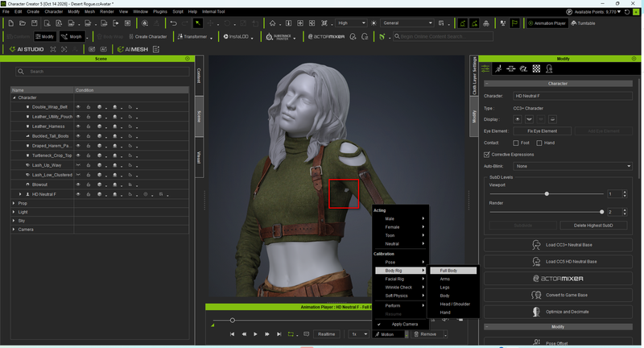The image size is (644, 348).
Task: Open the Facial Rig submenu
Action: pyautogui.click(x=400, y=279)
